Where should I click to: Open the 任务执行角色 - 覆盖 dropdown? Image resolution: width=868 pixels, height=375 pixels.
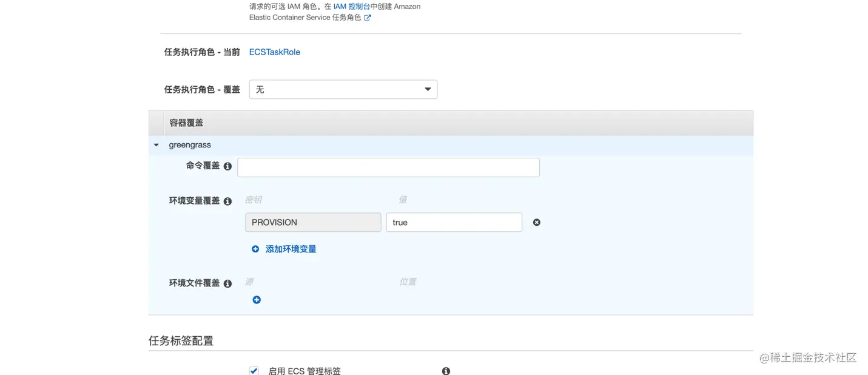343,89
